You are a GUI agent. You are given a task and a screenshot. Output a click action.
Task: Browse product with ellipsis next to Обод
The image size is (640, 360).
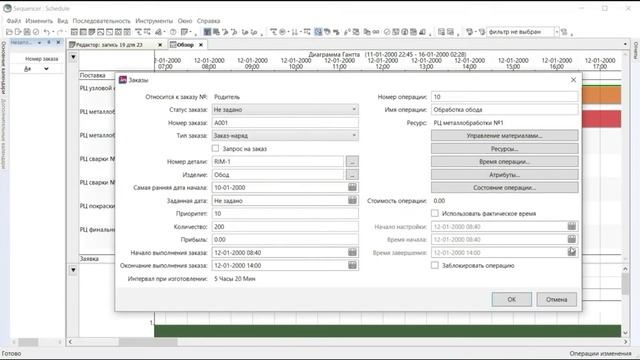click(352, 175)
